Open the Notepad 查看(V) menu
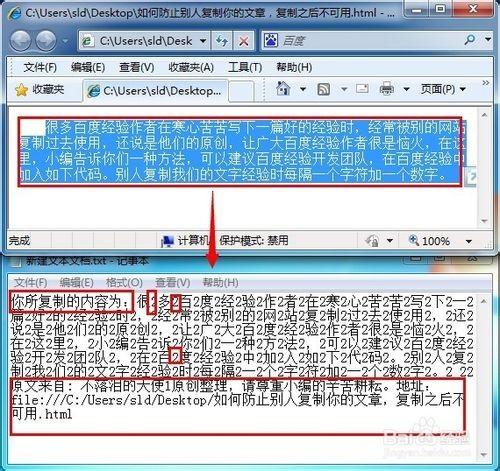The width and height of the screenshot is (500, 471). point(173,283)
